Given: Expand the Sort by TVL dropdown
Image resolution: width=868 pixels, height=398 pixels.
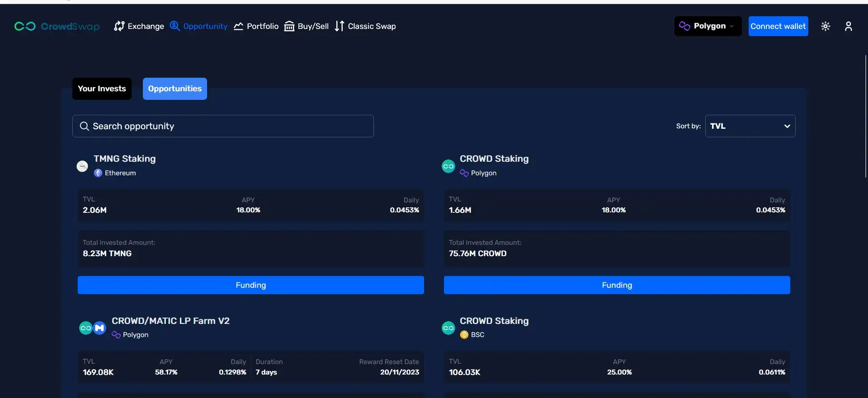Looking at the screenshot, I should pyautogui.click(x=750, y=126).
